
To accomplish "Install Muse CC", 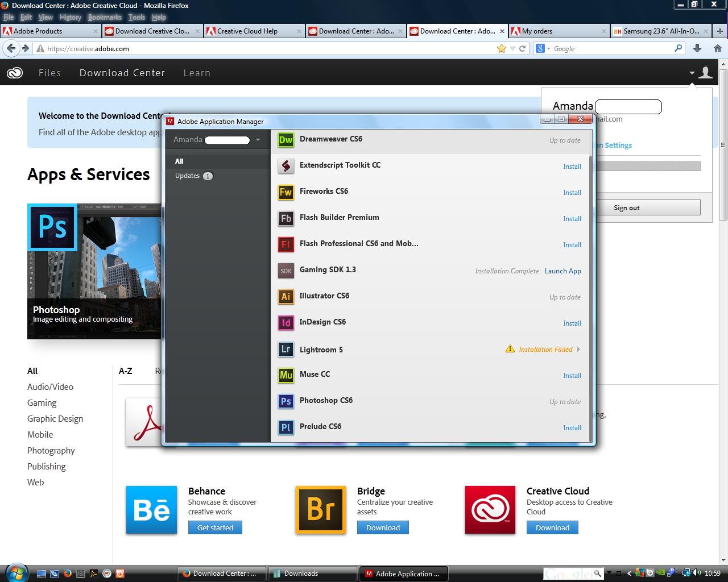I will pyautogui.click(x=572, y=376).
